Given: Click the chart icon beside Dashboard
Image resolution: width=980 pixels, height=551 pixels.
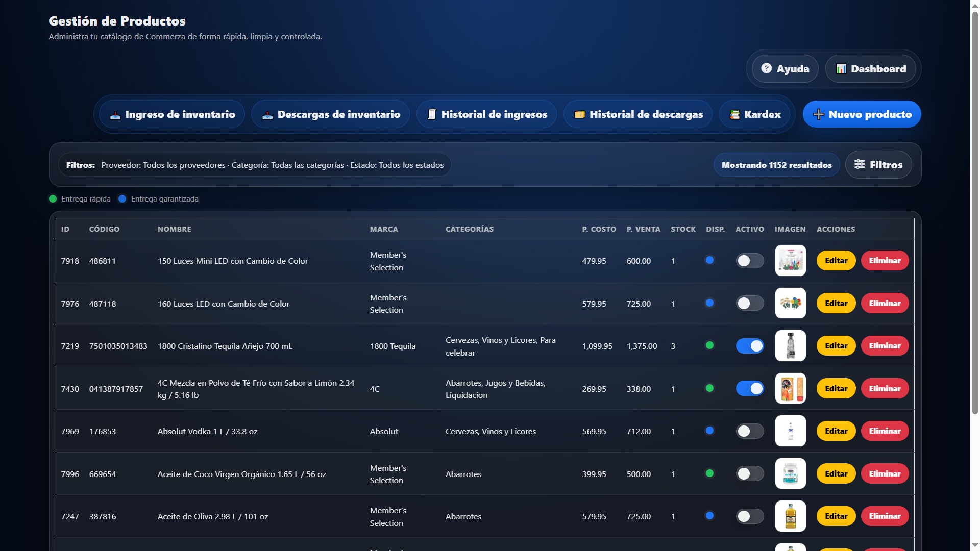Looking at the screenshot, I should coord(841,68).
